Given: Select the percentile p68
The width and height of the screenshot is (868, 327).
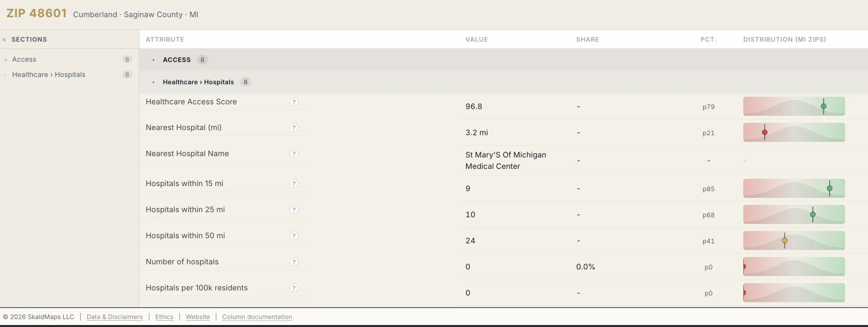Looking at the screenshot, I should (708, 215).
